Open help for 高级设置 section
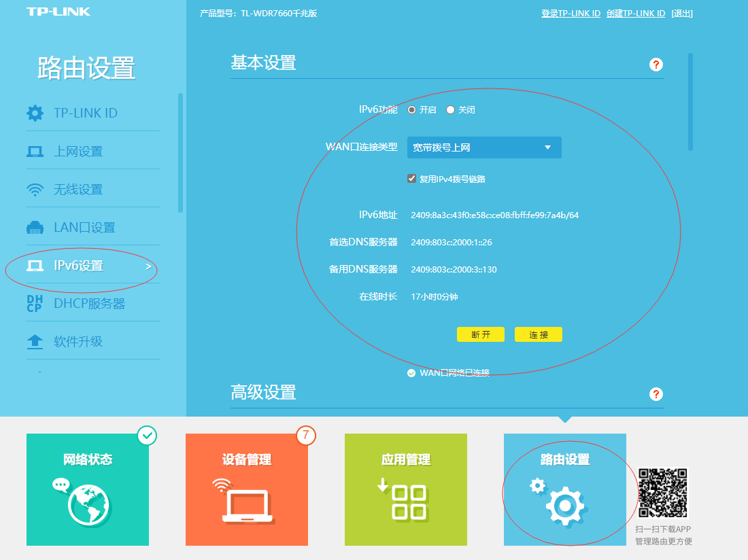748x560 pixels. pos(656,393)
